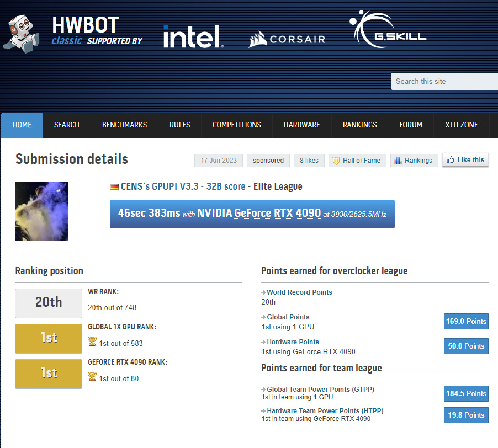Image resolution: width=498 pixels, height=448 pixels.
Task: Open the Corsair sponsor logo
Action: (287, 39)
